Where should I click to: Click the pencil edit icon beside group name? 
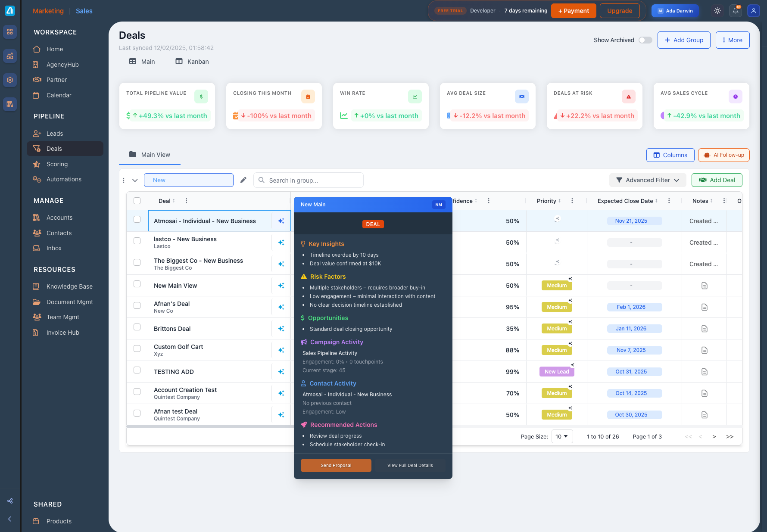243,180
